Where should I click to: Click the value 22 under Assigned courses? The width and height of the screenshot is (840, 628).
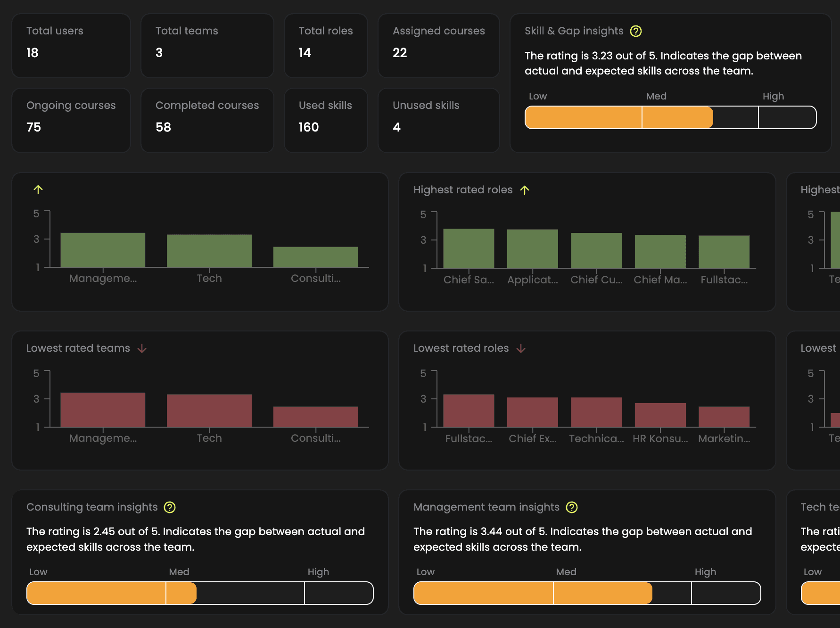pyautogui.click(x=400, y=53)
